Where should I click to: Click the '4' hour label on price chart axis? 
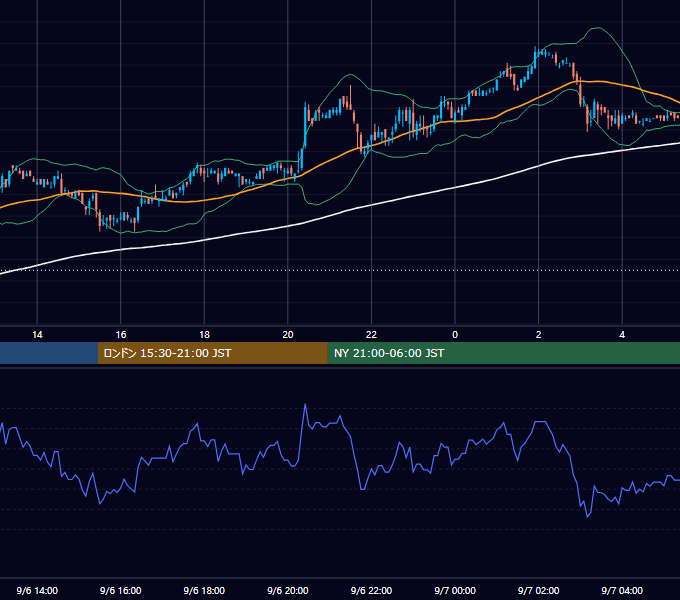click(622, 335)
